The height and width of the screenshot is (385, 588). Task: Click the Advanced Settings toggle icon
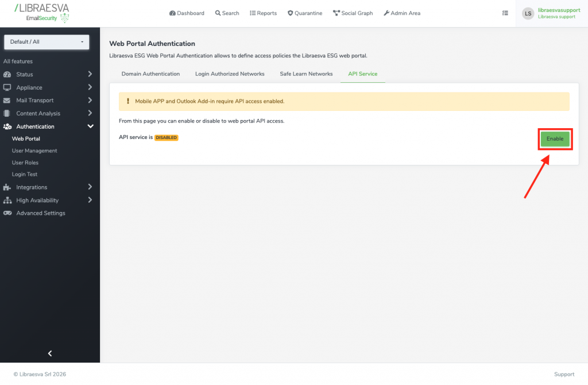coord(7,213)
